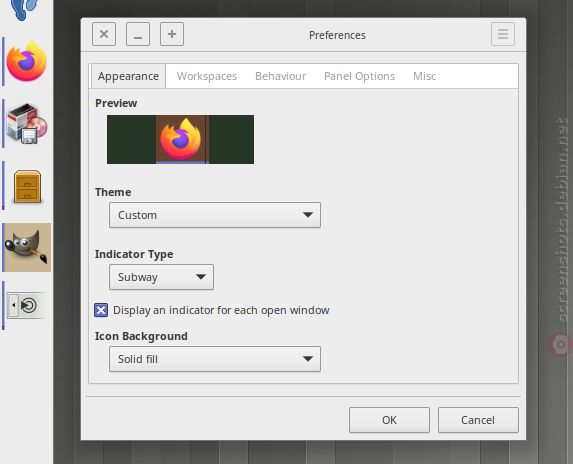Image resolution: width=573 pixels, height=464 pixels.
Task: Click the Cancel button
Action: [x=478, y=420]
